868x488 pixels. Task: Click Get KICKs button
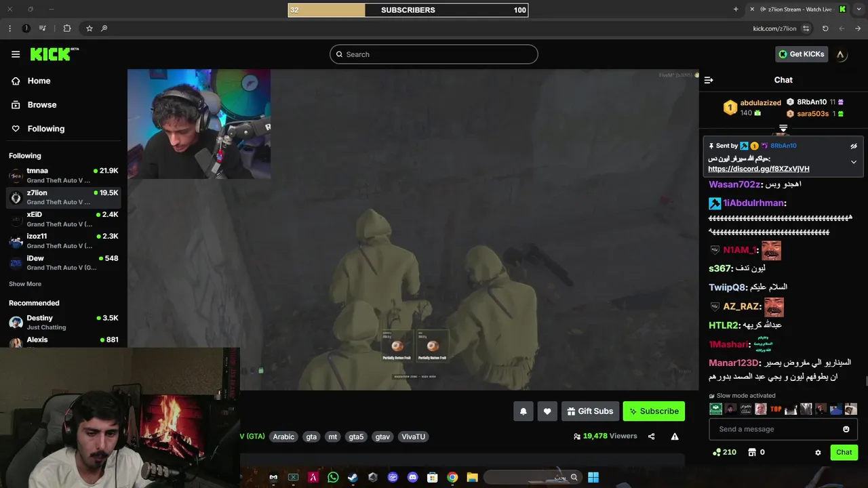[x=802, y=54]
